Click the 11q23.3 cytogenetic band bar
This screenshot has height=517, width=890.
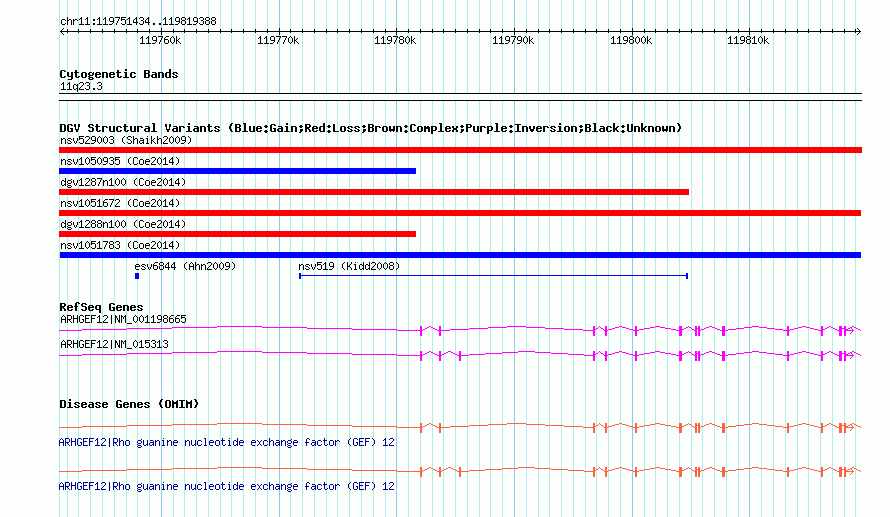[x=460, y=97]
